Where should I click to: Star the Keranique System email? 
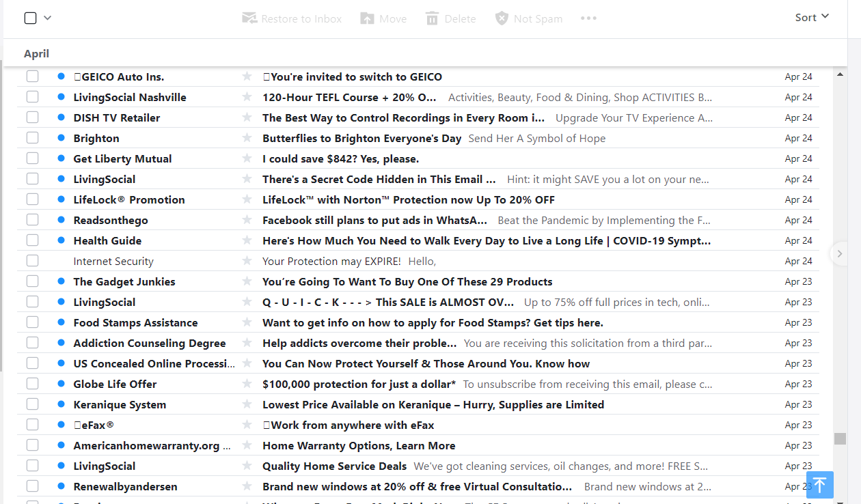pos(247,404)
